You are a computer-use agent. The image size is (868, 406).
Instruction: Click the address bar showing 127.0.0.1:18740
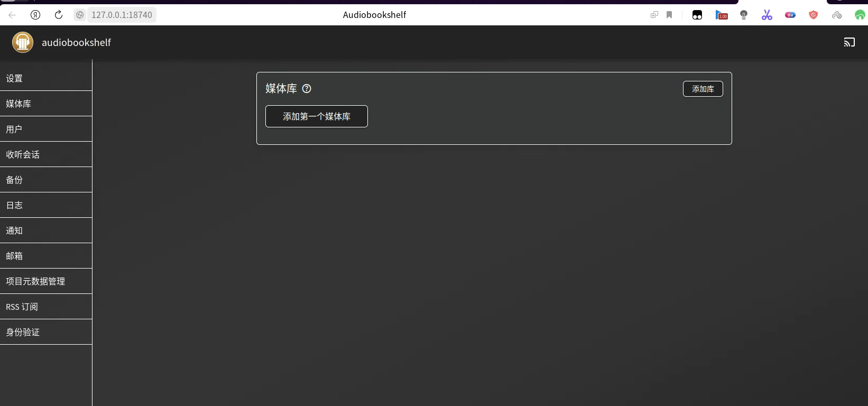pos(122,15)
